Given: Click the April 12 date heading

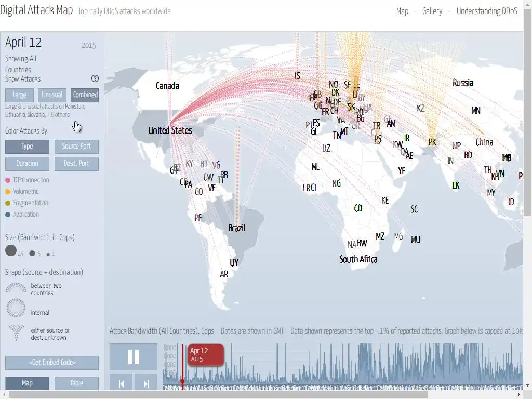Looking at the screenshot, I should [x=23, y=43].
